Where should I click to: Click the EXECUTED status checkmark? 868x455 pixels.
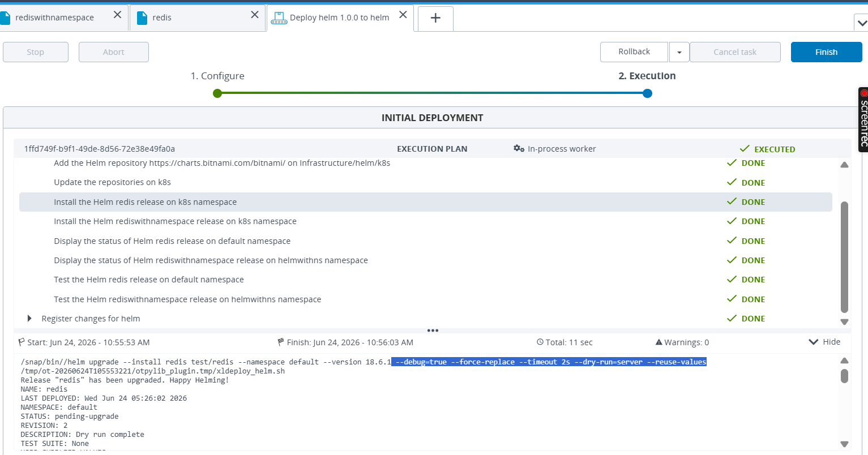coord(745,149)
